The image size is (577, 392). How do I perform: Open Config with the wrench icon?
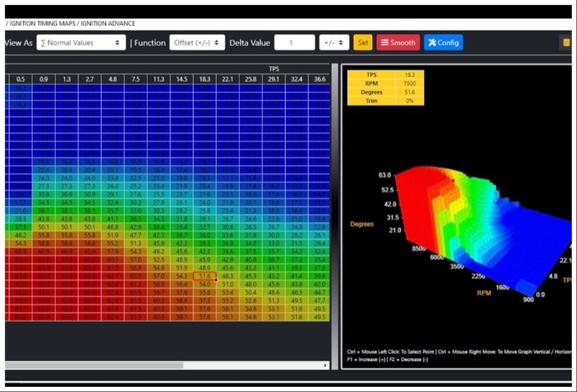point(432,43)
